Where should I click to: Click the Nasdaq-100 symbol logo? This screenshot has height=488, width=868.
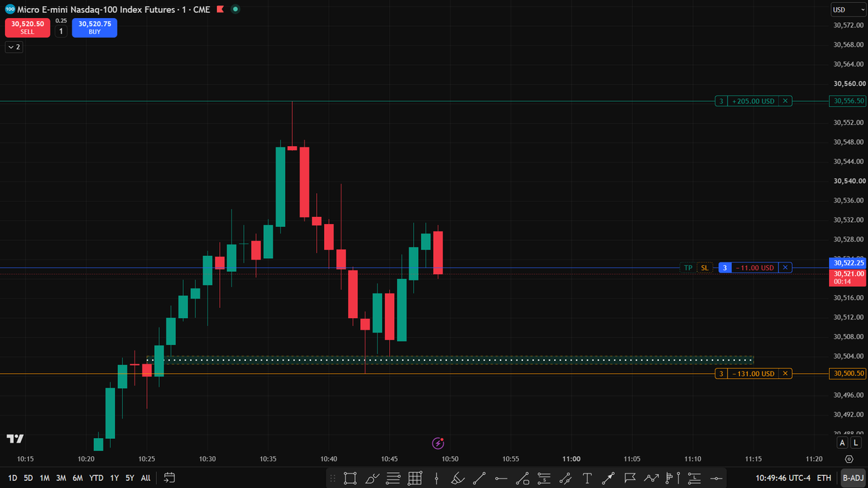coord(9,9)
